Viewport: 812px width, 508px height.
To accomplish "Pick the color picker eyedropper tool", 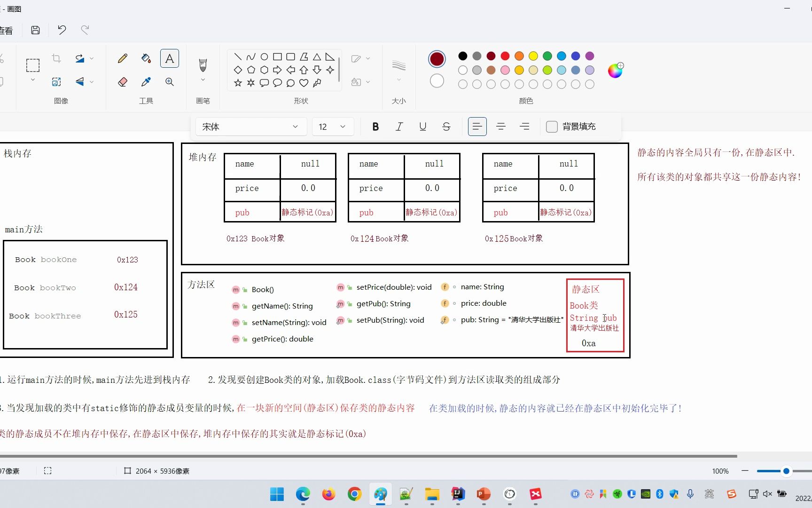I will pos(146,82).
